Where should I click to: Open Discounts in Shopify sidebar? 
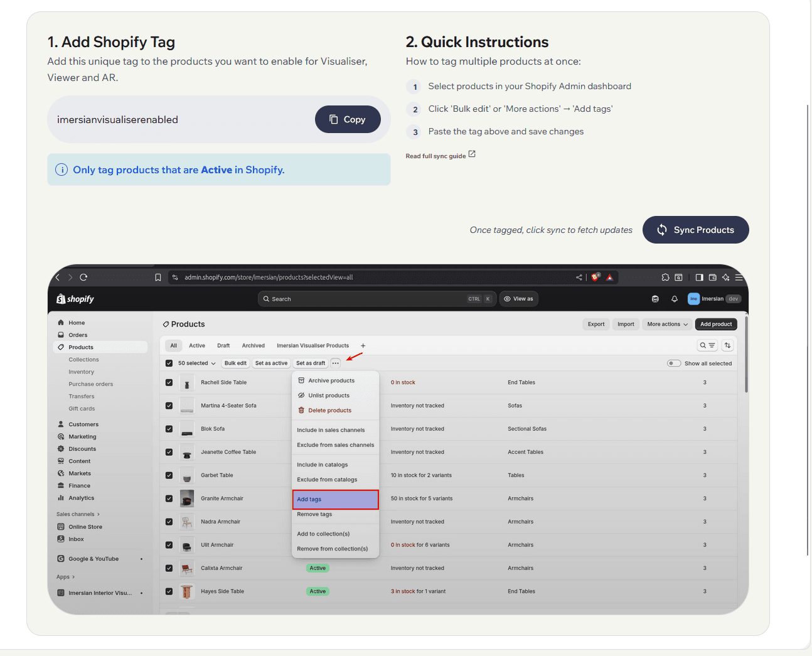tap(82, 449)
